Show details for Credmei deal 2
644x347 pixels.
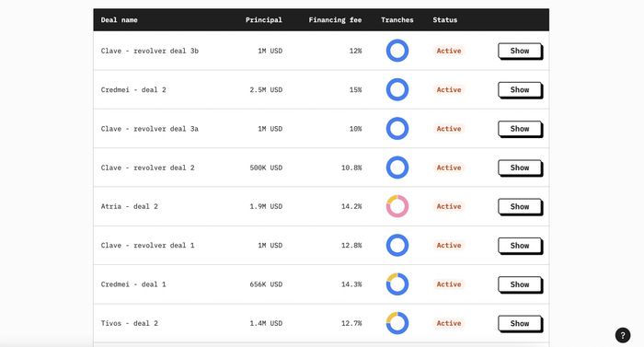point(520,89)
